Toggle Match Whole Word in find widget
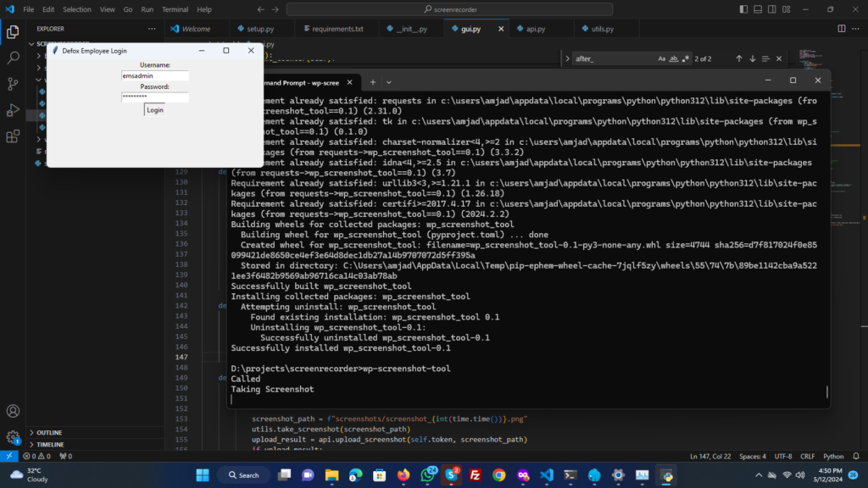868x488 pixels. pyautogui.click(x=674, y=58)
